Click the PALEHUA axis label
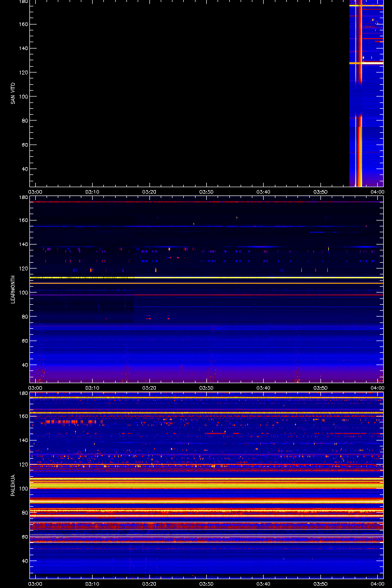Screen dimensions: 392x588 [x=13, y=485]
